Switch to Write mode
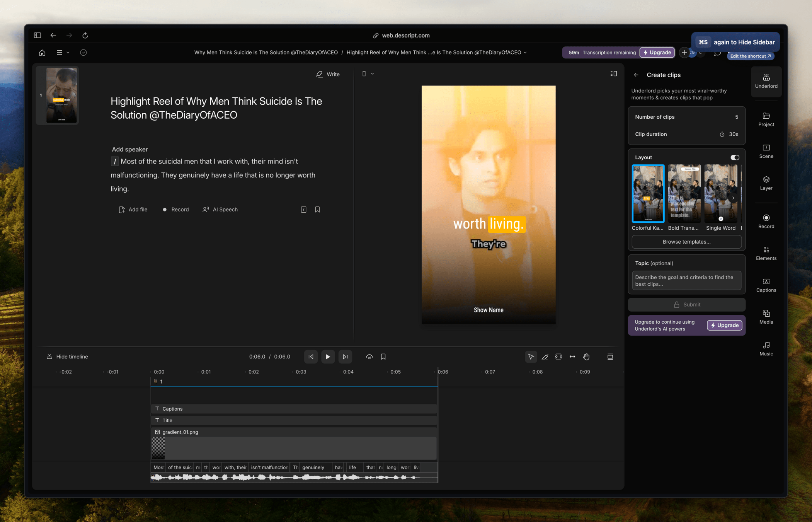This screenshot has width=812, height=522. pos(328,74)
